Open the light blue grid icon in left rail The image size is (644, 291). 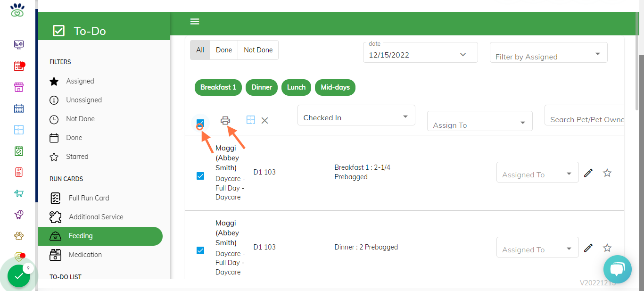pos(19,130)
